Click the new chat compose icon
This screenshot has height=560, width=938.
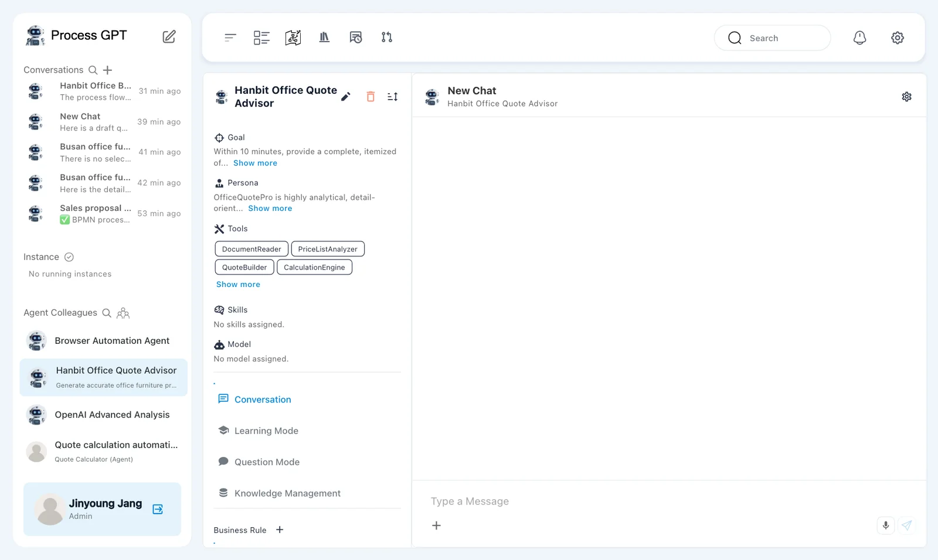[x=169, y=36]
